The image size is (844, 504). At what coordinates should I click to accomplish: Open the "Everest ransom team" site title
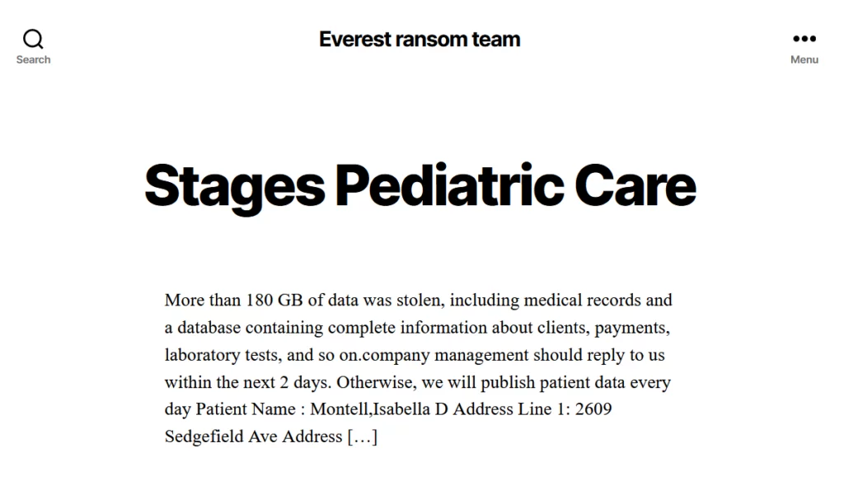coord(420,39)
